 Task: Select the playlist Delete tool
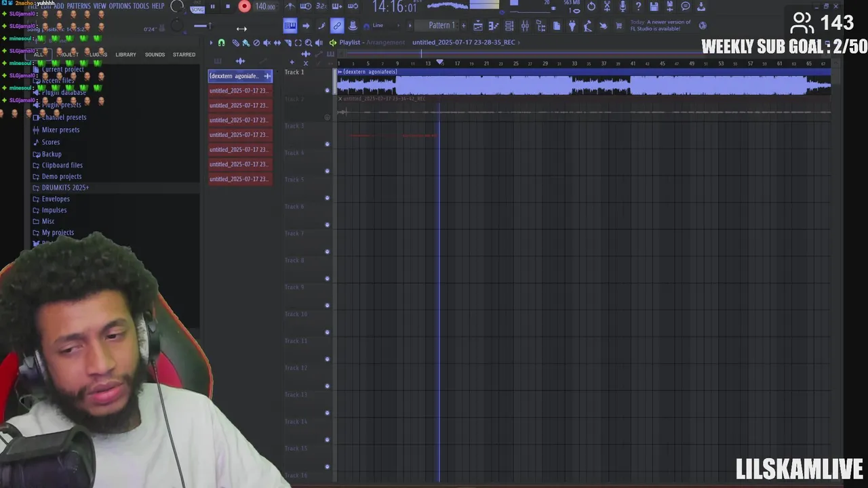(x=256, y=43)
